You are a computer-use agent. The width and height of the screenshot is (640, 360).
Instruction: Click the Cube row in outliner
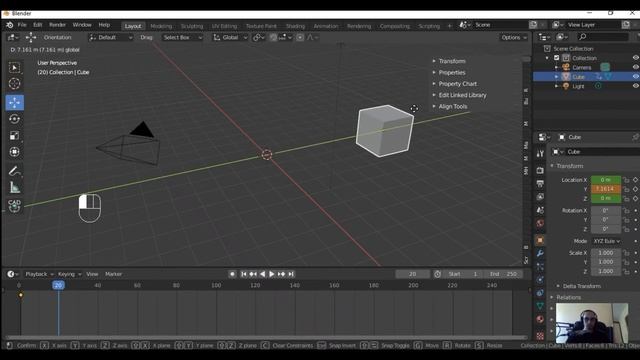586,77
